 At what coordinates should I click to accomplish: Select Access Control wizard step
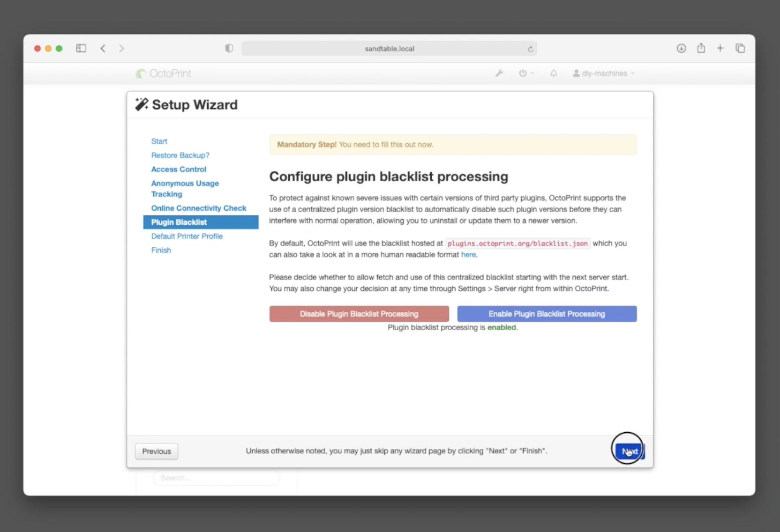pos(179,169)
